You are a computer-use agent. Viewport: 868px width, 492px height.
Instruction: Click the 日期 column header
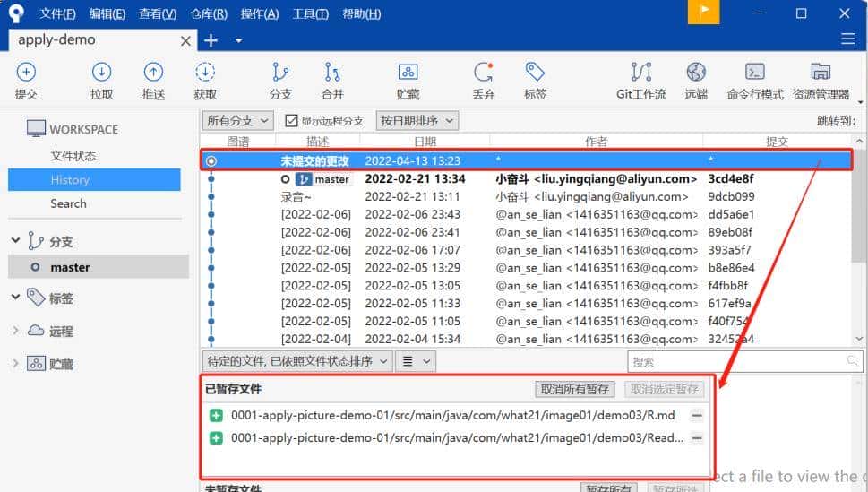tap(425, 142)
